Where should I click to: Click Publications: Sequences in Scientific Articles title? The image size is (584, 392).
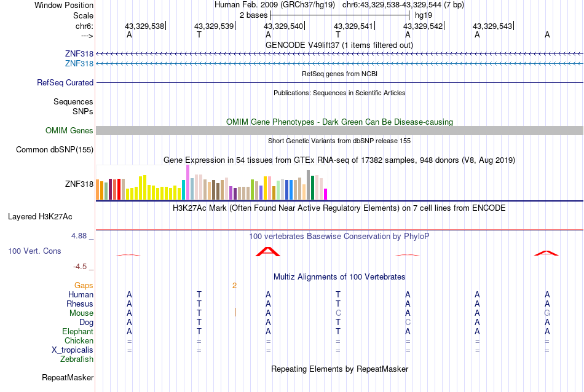(339, 93)
